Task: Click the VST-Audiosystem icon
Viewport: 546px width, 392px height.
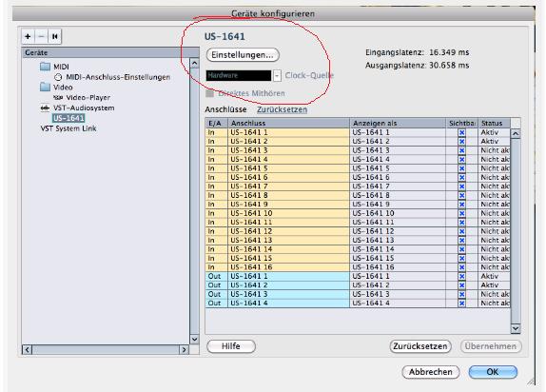Action: pos(45,108)
